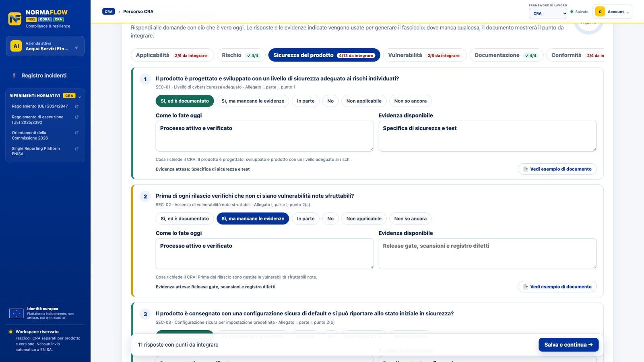This screenshot has width=644, height=362.
Task: Click 'Evidenza disponibile' field of question 2
Action: point(487,254)
